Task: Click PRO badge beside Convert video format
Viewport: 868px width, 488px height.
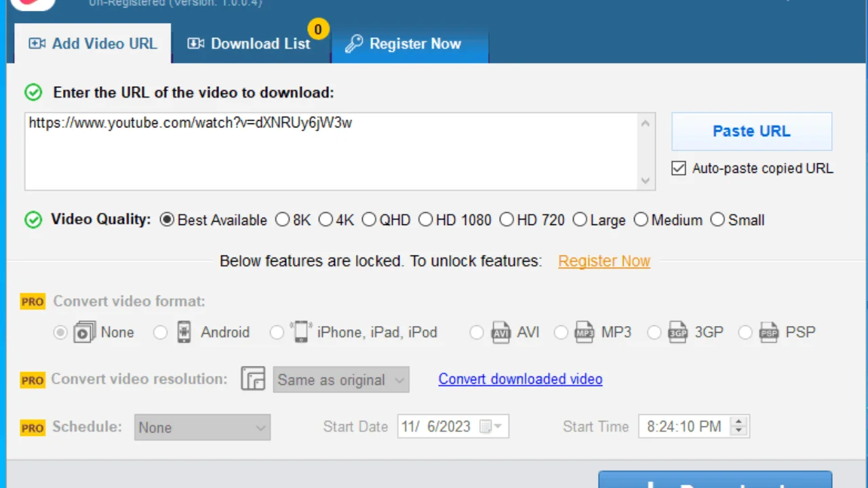Action: 33,302
